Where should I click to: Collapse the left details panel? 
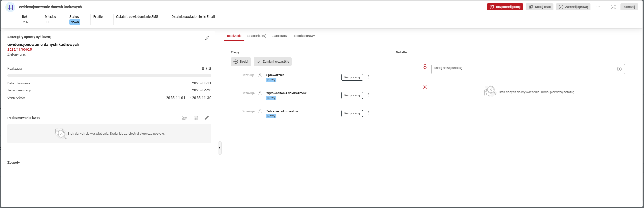(220, 148)
